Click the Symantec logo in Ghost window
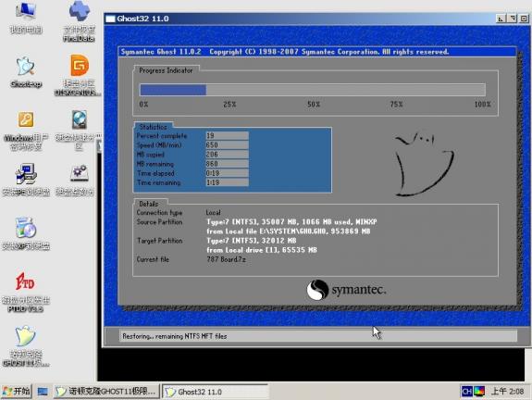This screenshot has width=532, height=400. (x=346, y=290)
